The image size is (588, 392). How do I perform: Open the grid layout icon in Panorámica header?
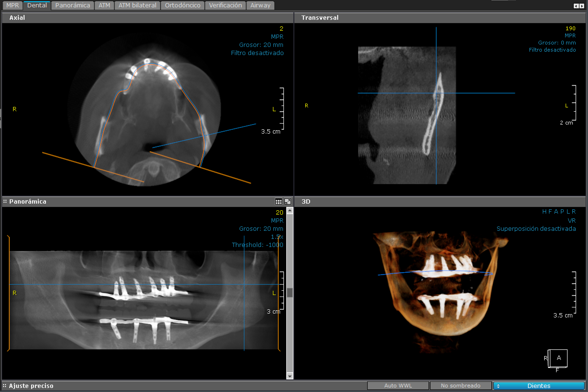pyautogui.click(x=278, y=201)
